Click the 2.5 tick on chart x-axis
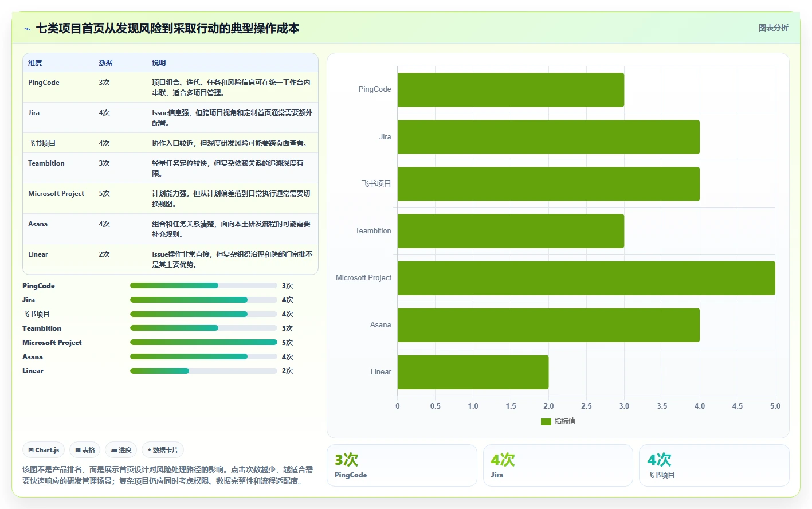812x509 pixels. (x=586, y=406)
